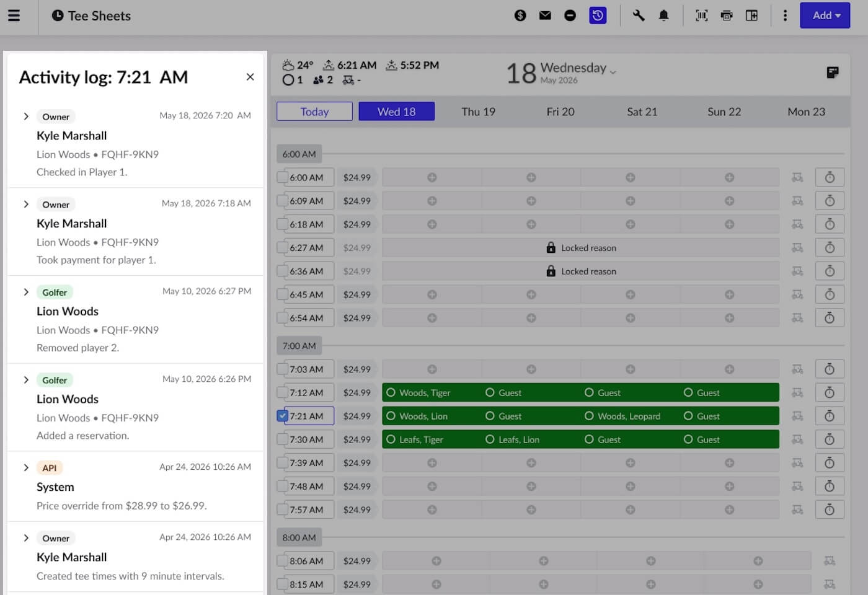Click the Today button
The image size is (868, 595).
pos(314,112)
